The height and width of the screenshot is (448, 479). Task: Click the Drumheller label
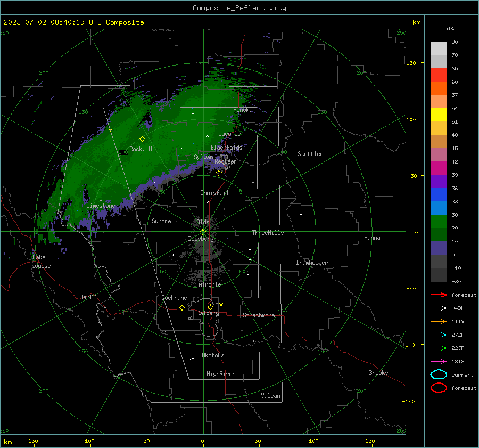312,263
